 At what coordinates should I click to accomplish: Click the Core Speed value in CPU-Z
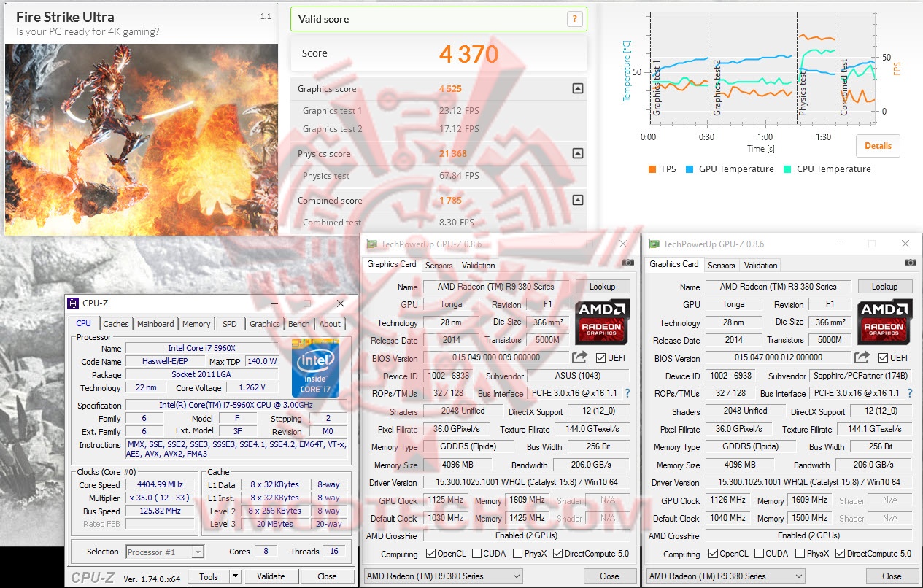[x=160, y=484]
